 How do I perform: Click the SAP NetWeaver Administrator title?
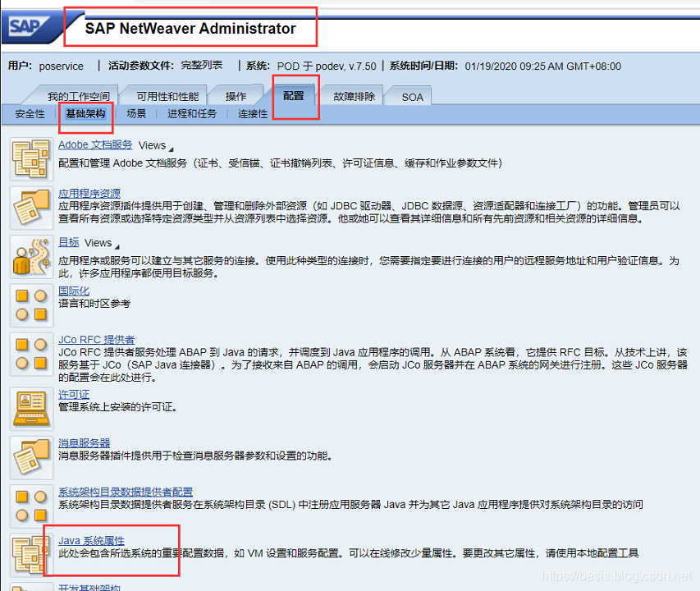coord(190,29)
